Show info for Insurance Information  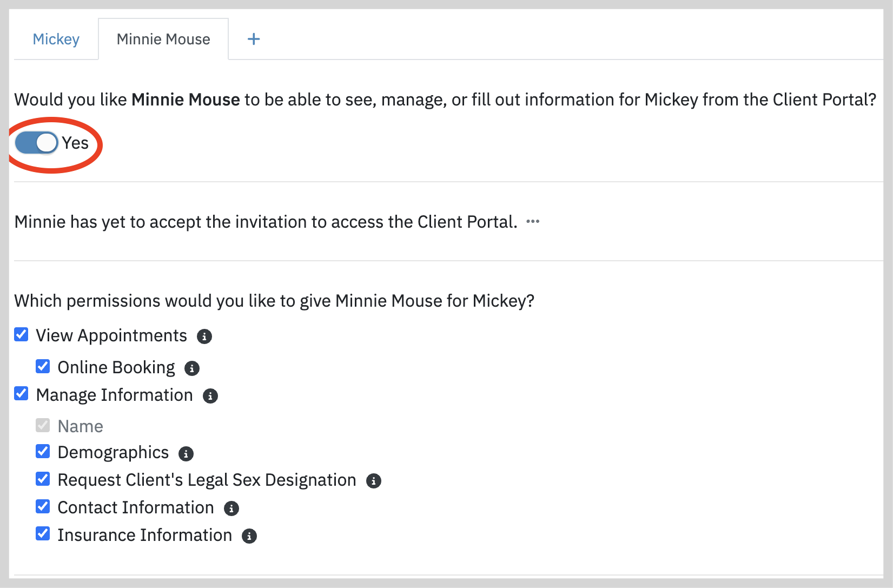(249, 536)
